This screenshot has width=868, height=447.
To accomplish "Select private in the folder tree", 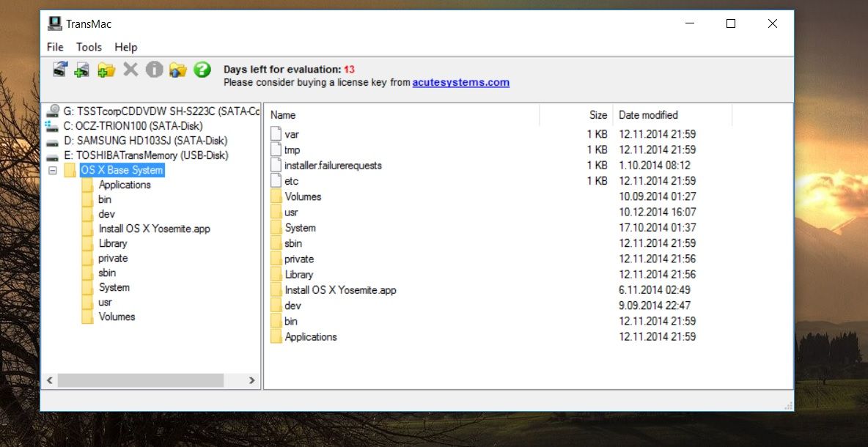I will [113, 258].
